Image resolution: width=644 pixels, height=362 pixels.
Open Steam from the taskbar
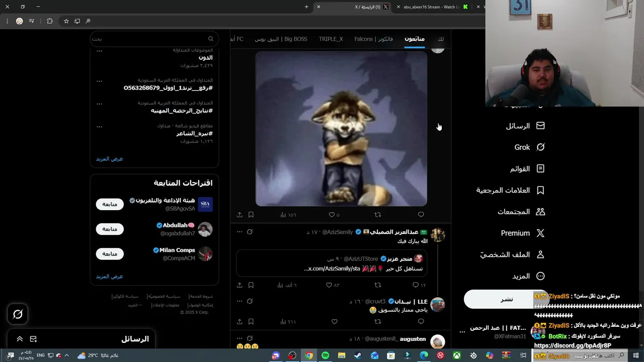click(x=358, y=355)
